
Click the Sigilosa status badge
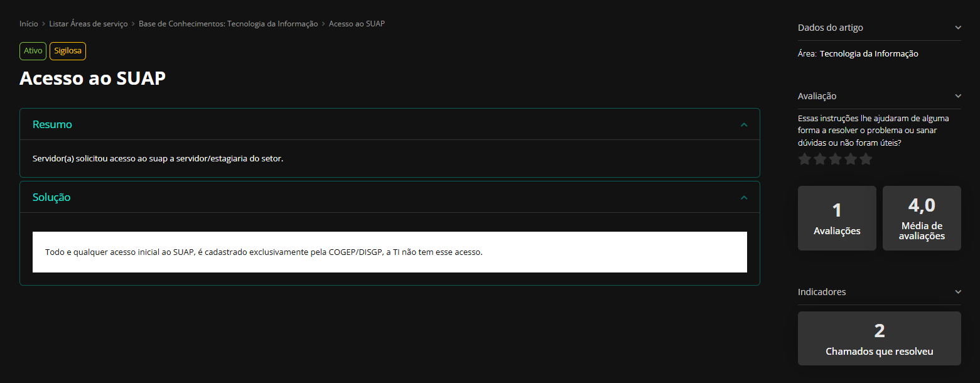[68, 51]
